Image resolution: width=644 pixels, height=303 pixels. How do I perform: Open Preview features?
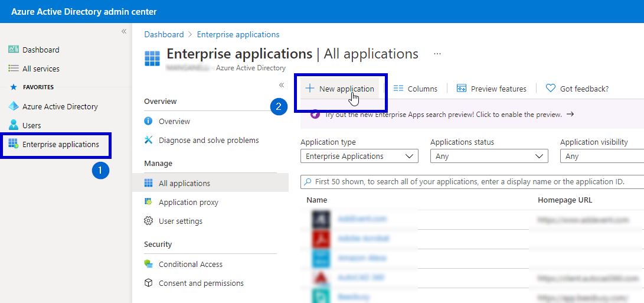coord(491,89)
